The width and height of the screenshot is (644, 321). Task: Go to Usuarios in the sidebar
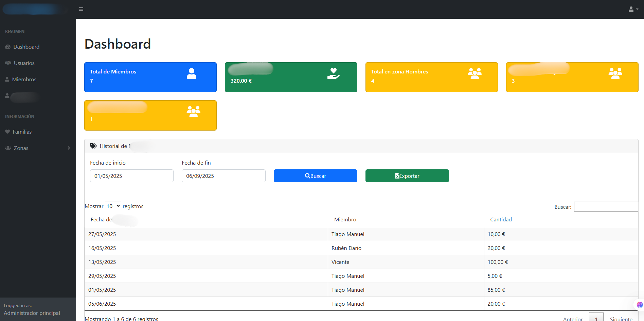[24, 63]
